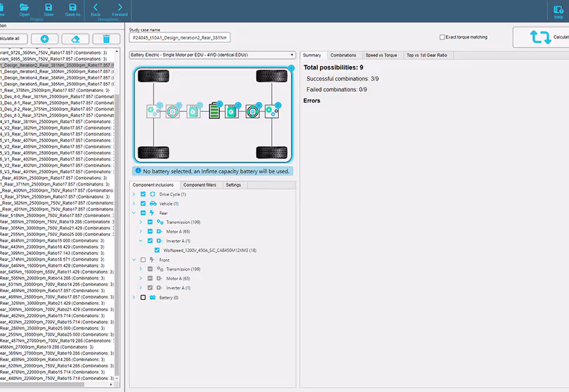Screen dimensions: 569x392
Task: Expand the Battery (0) tree node
Action: click(134, 297)
